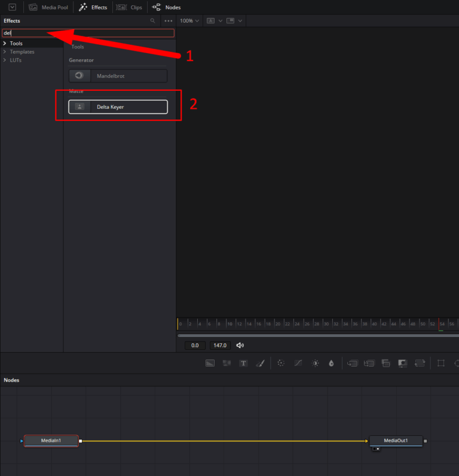459x476 pixels.
Task: Click the MediaIn1 output square connector
Action: (x=81, y=441)
